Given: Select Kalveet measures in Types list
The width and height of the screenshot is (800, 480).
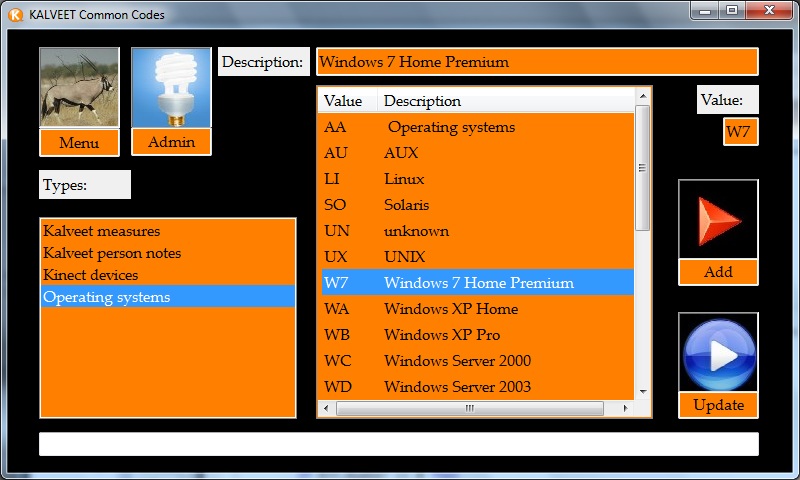Looking at the screenshot, I should coord(101,231).
